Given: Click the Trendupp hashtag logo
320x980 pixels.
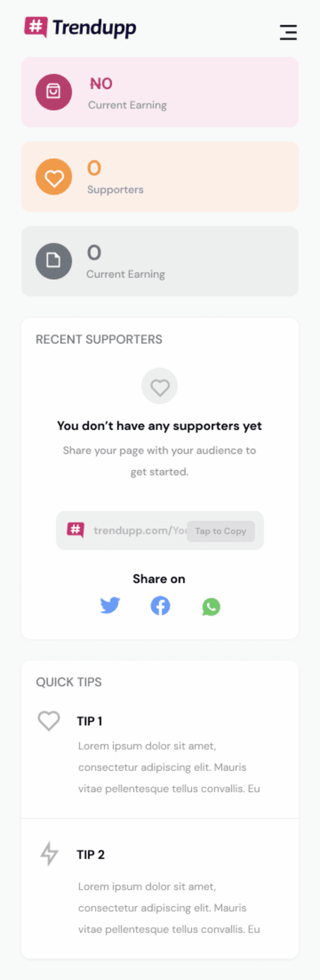Looking at the screenshot, I should pyautogui.click(x=36, y=27).
